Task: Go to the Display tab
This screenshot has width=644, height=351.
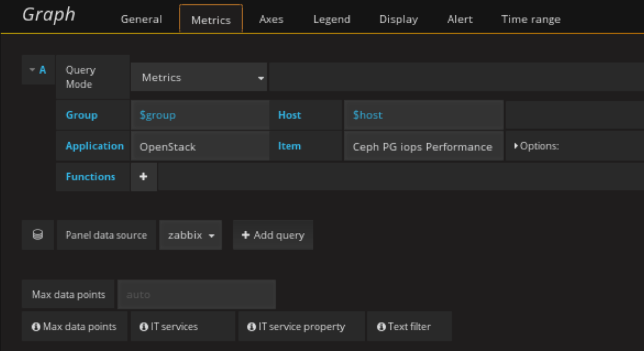Action: [399, 19]
